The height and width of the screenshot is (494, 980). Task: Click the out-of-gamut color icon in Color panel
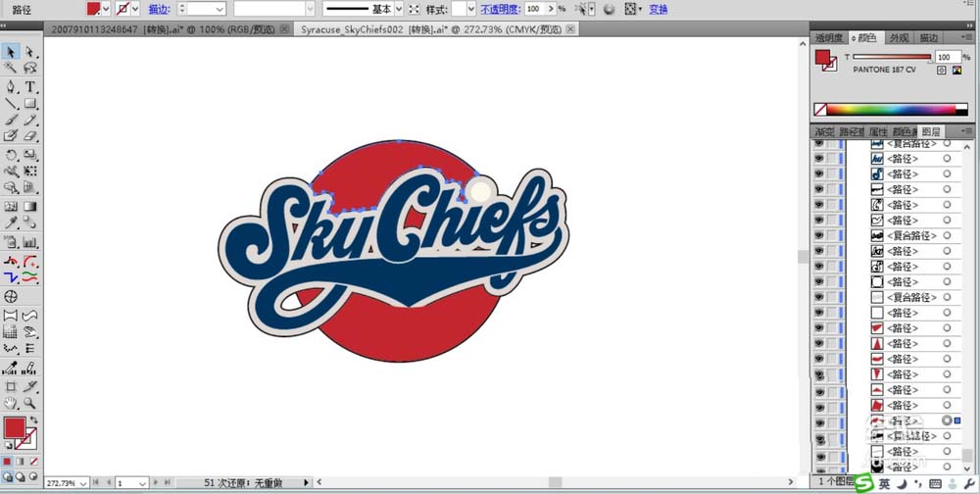(x=956, y=71)
